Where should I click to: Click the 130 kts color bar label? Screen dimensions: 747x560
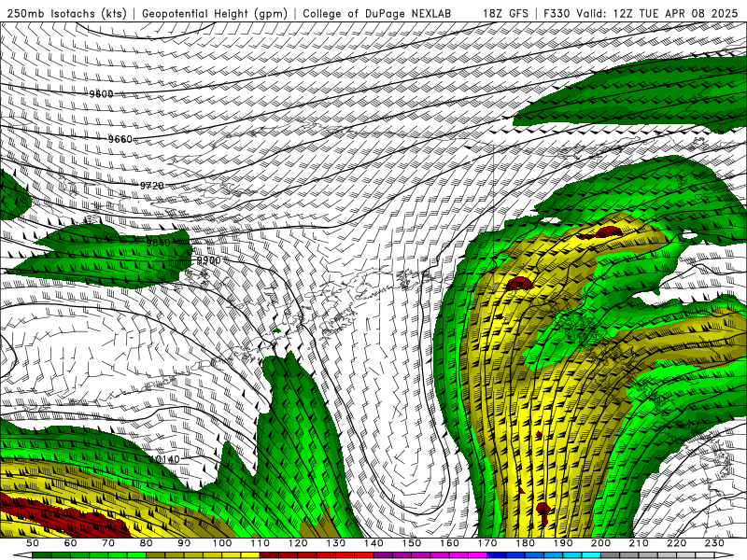pyautogui.click(x=336, y=543)
